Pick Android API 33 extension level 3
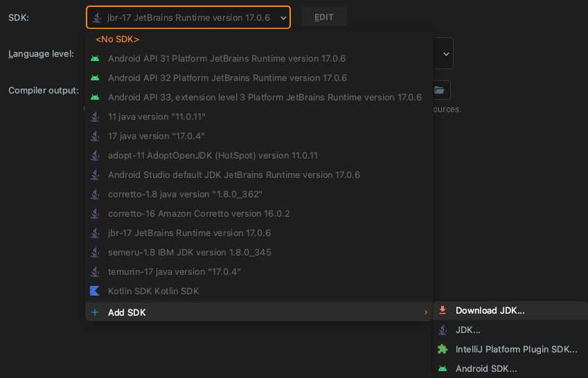 [x=259, y=98]
